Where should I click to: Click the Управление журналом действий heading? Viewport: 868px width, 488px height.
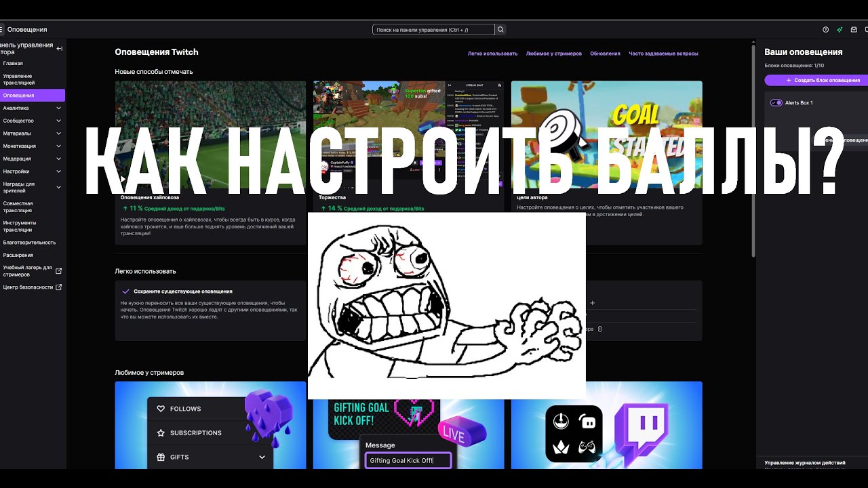[x=805, y=463]
